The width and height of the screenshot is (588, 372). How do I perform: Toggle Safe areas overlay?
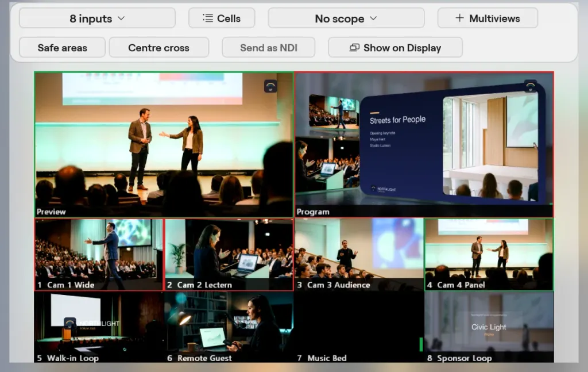62,48
